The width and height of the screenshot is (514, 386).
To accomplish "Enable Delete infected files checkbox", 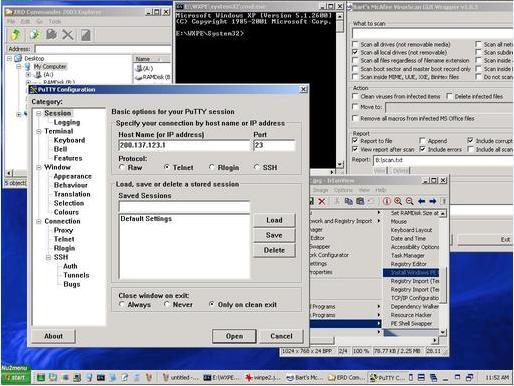I will click(449, 96).
